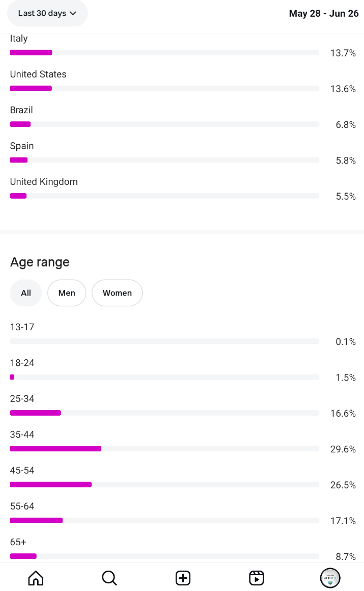Filter age range by Women
Image resolution: width=364 pixels, height=591 pixels.
[x=117, y=293]
